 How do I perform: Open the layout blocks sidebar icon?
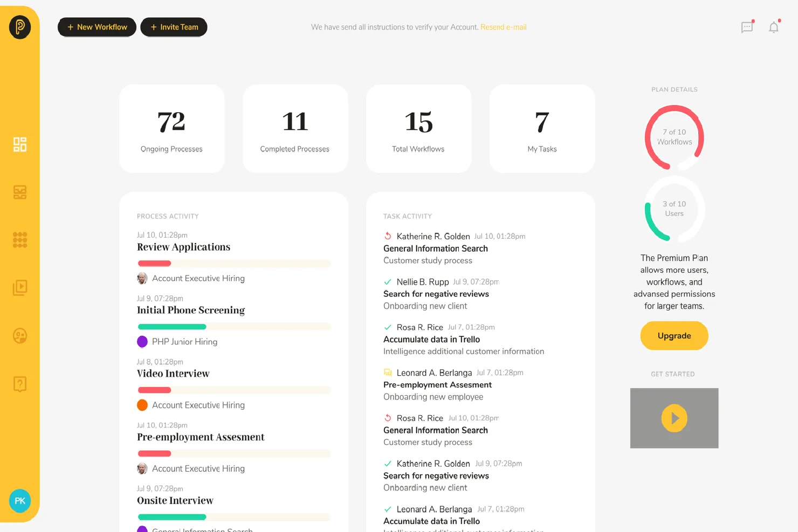[20, 192]
